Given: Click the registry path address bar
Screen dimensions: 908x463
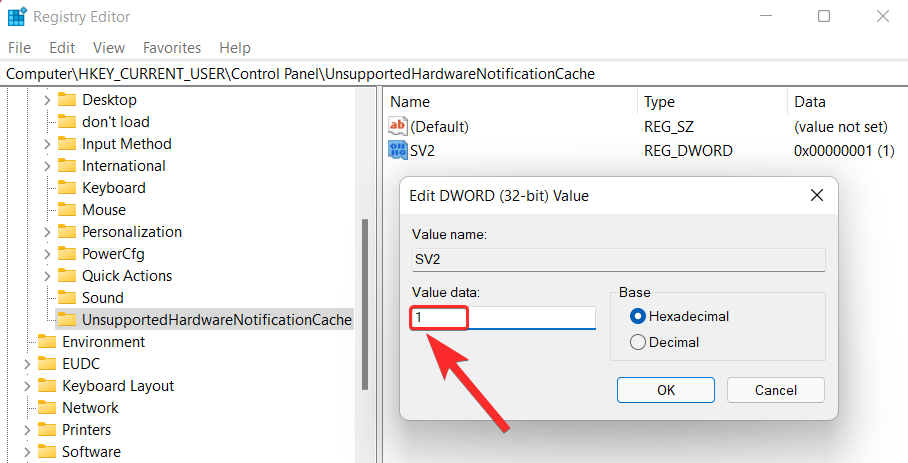Looking at the screenshot, I should [454, 74].
